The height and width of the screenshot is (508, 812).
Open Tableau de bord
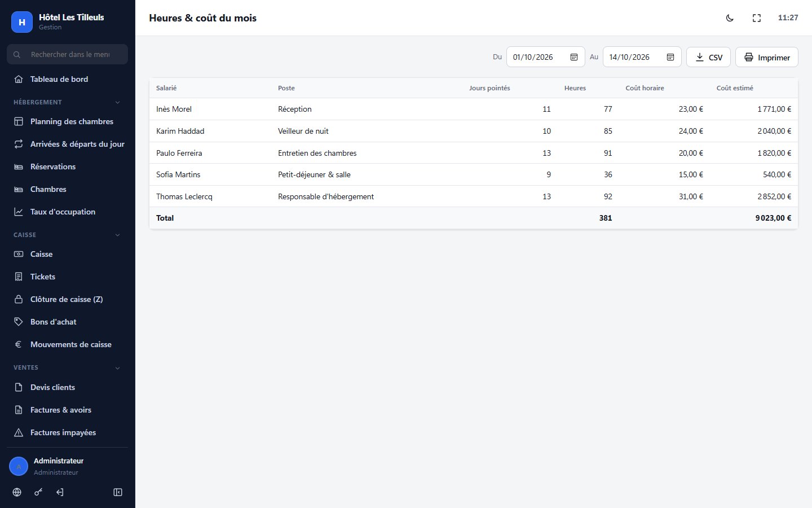[x=67, y=79]
